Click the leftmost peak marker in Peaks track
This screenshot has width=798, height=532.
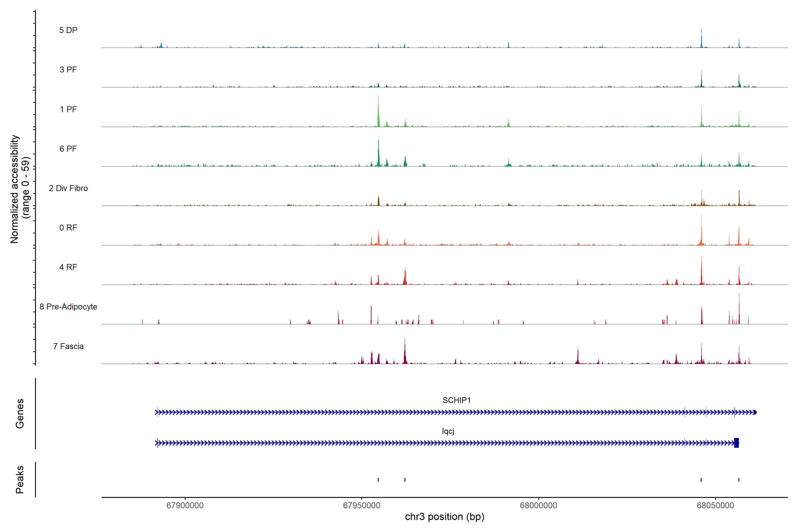[378, 480]
